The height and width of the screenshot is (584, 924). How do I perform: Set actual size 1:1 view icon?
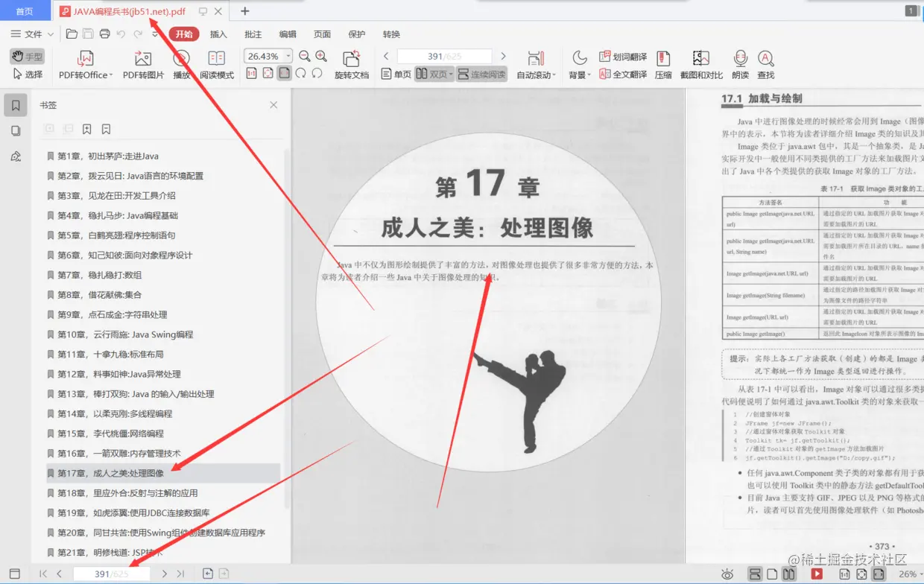pyautogui.click(x=251, y=73)
